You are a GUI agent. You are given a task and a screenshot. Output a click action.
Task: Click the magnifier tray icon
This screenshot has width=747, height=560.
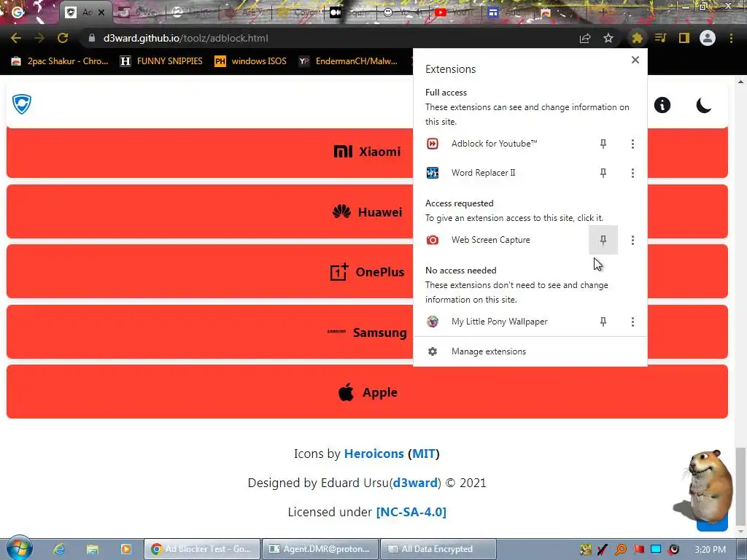[621, 550]
